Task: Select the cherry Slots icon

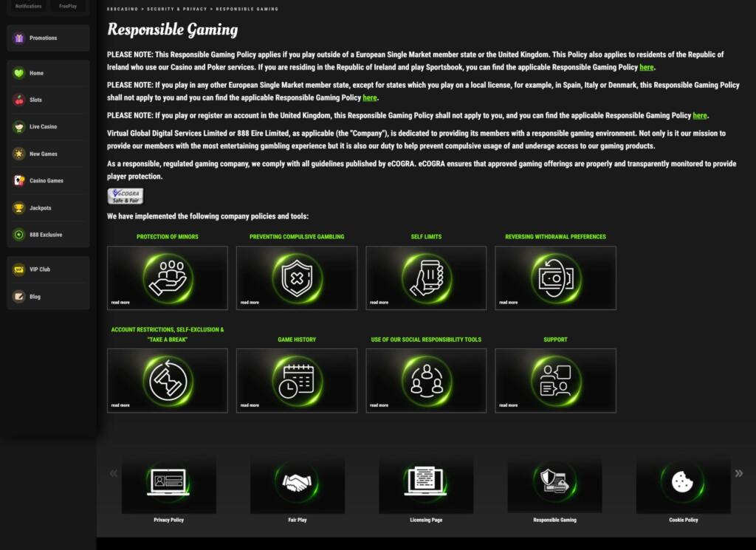Action: (x=18, y=100)
